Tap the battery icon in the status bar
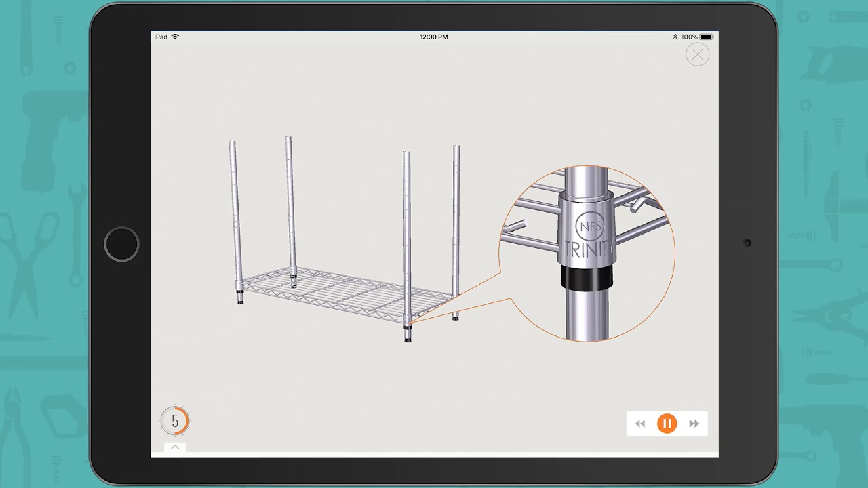 coord(707,37)
